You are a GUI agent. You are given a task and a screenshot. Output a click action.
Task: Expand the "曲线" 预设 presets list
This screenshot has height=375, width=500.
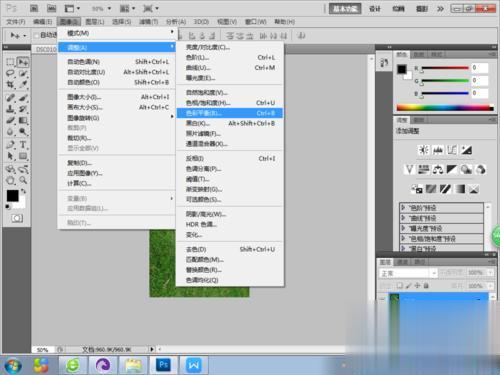point(403,218)
